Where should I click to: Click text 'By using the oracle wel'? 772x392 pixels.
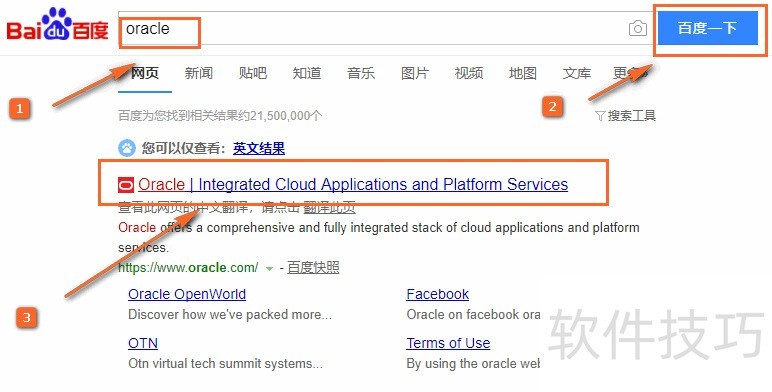(473, 363)
